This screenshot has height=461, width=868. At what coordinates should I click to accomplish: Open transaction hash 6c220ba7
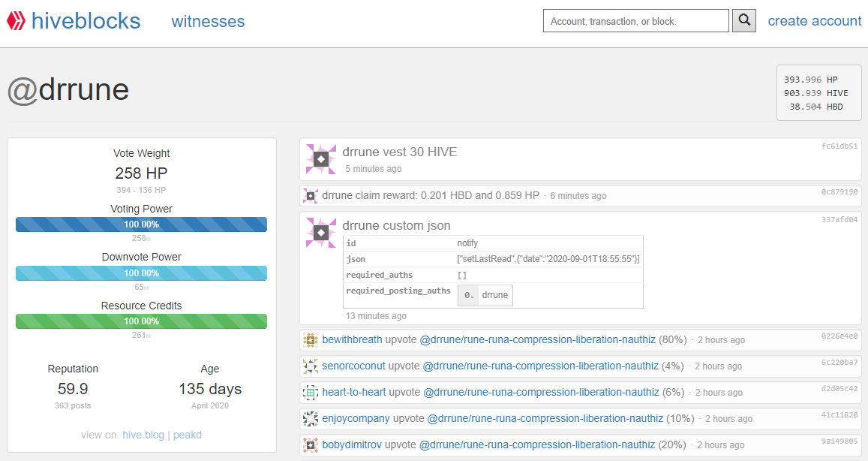coord(839,363)
